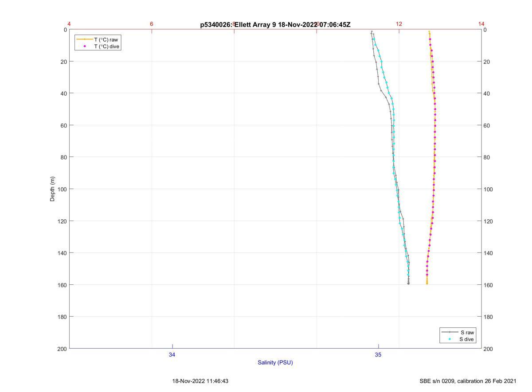Viewport: 532px width, 392px height.
Task: Click right-axis depth tick label 20
Action: (487, 62)
